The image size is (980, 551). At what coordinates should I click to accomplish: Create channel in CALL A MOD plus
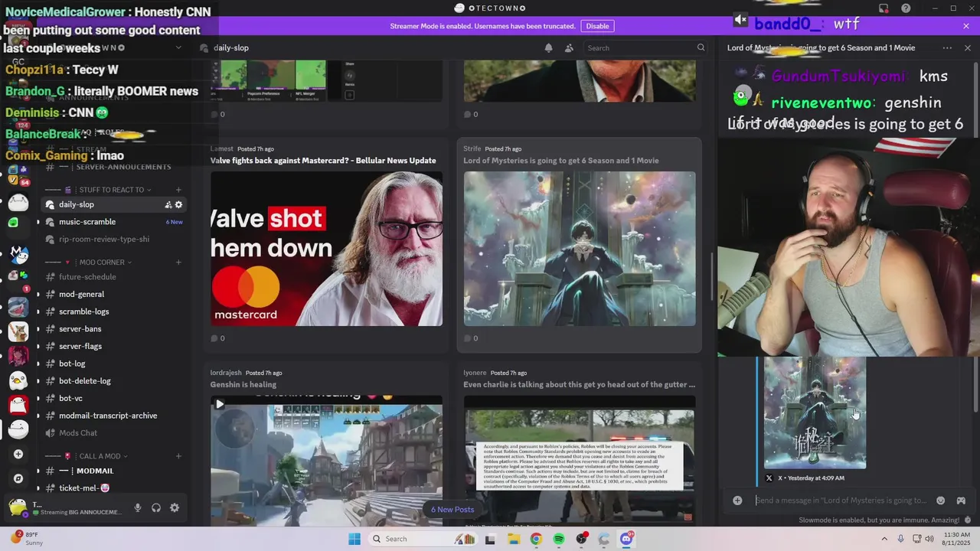click(x=178, y=456)
